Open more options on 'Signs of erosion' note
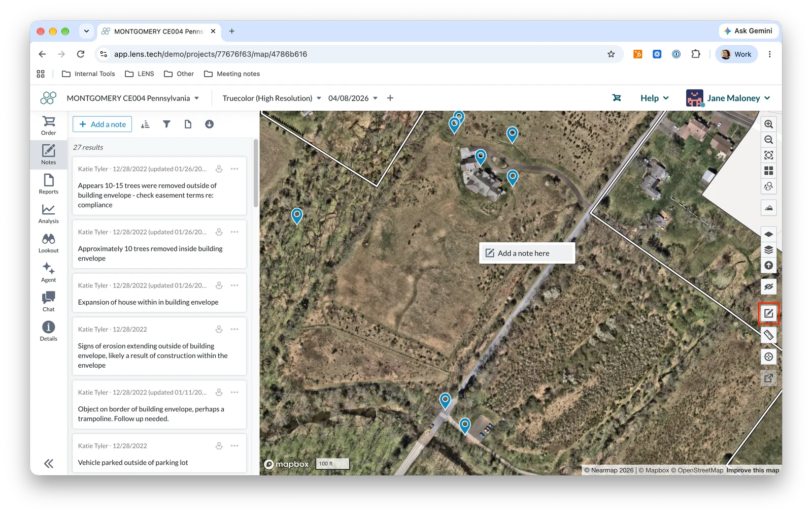812x515 pixels. click(x=234, y=329)
